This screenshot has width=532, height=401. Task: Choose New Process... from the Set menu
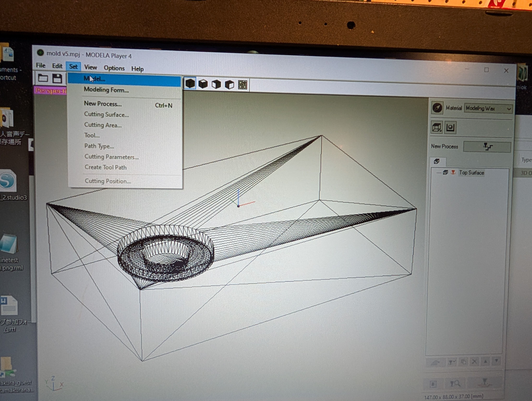[x=125, y=104]
